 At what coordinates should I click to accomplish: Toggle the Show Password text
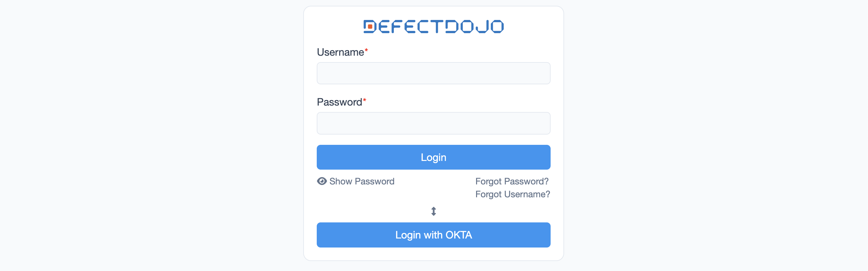tap(361, 181)
